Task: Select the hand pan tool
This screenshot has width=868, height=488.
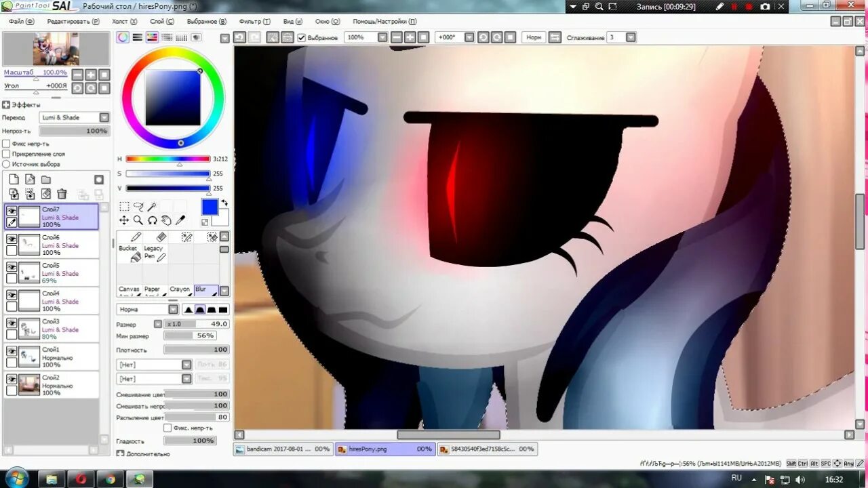Action: click(166, 220)
